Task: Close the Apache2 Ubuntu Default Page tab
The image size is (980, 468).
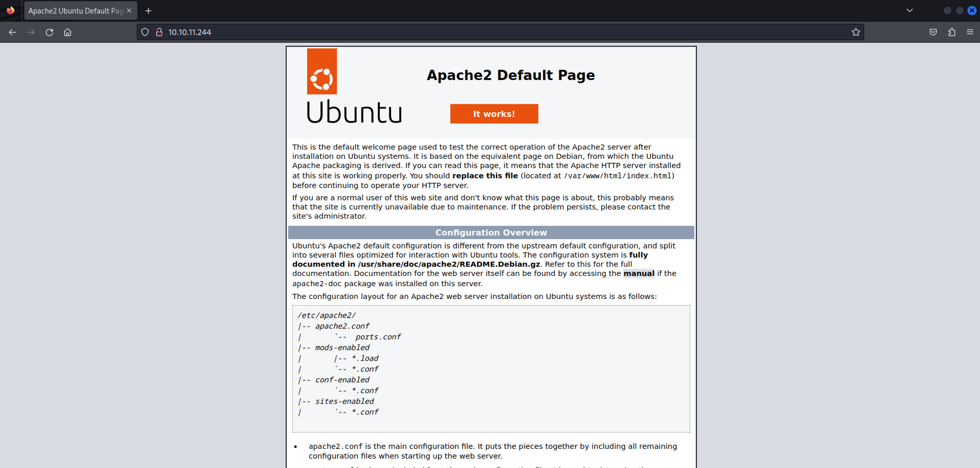Action: pyautogui.click(x=129, y=11)
